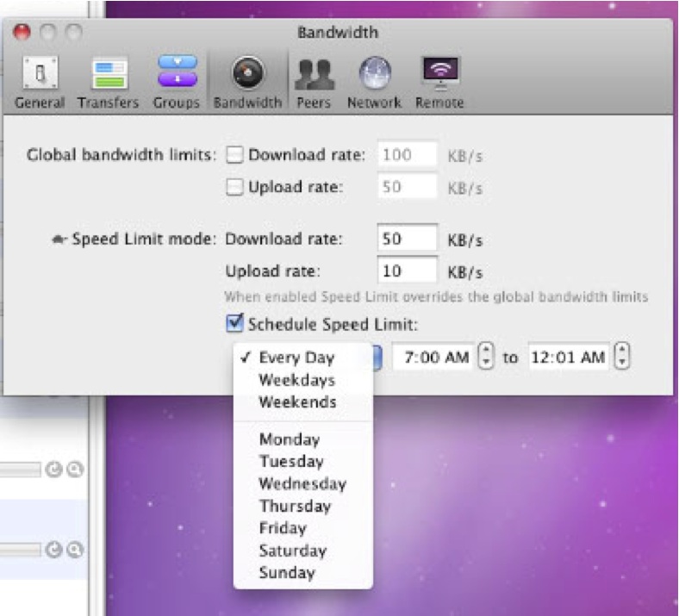679x616 pixels.
Task: Click the global download rate field showing 100
Action: click(x=407, y=153)
